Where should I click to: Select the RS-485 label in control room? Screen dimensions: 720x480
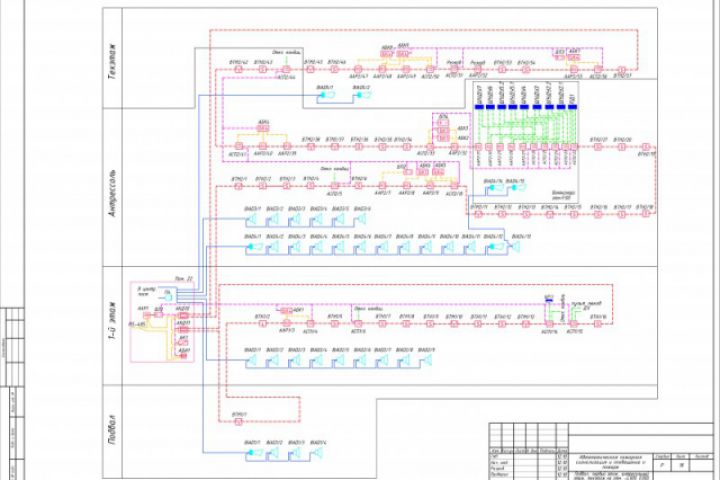[x=137, y=325]
